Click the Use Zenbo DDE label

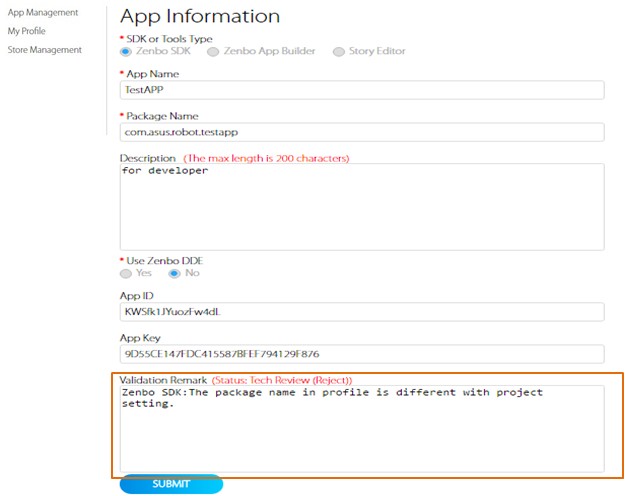tap(164, 261)
